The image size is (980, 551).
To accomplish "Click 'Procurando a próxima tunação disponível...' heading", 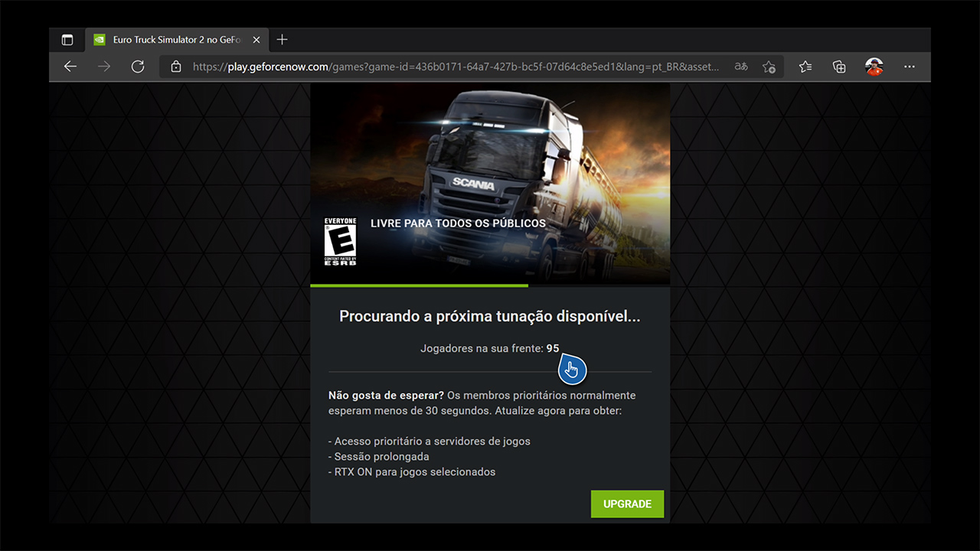I will (490, 316).
